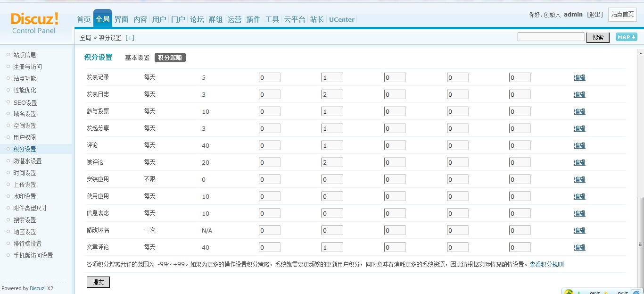The height and width of the screenshot is (294, 644).
Task: Open the 首页 top menu
Action: [84, 19]
